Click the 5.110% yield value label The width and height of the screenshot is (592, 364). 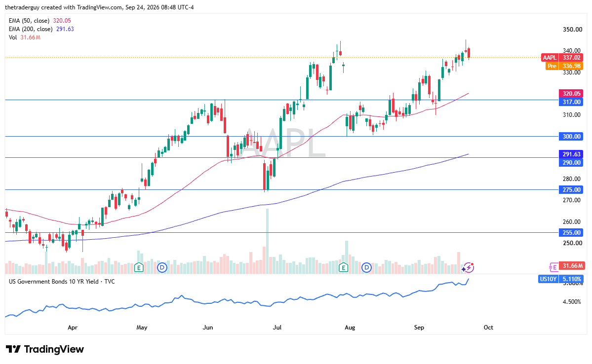(571, 279)
